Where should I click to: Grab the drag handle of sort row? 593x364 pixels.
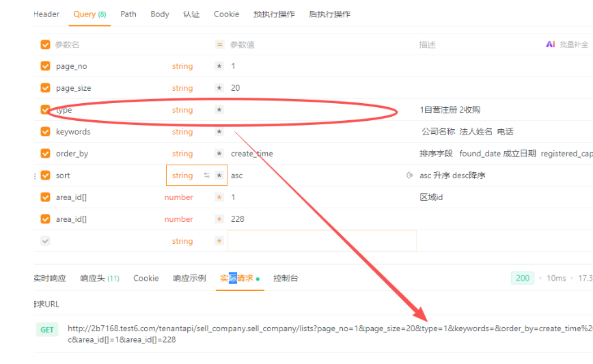(x=35, y=176)
